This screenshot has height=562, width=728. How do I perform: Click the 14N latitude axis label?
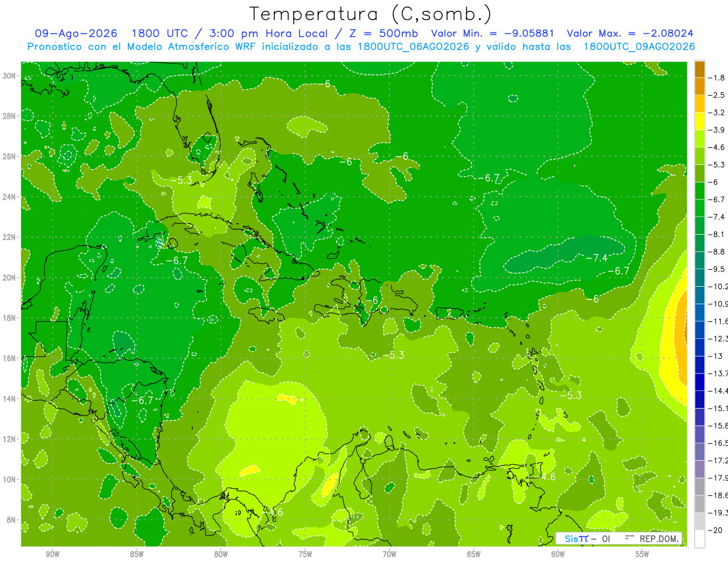(10, 398)
